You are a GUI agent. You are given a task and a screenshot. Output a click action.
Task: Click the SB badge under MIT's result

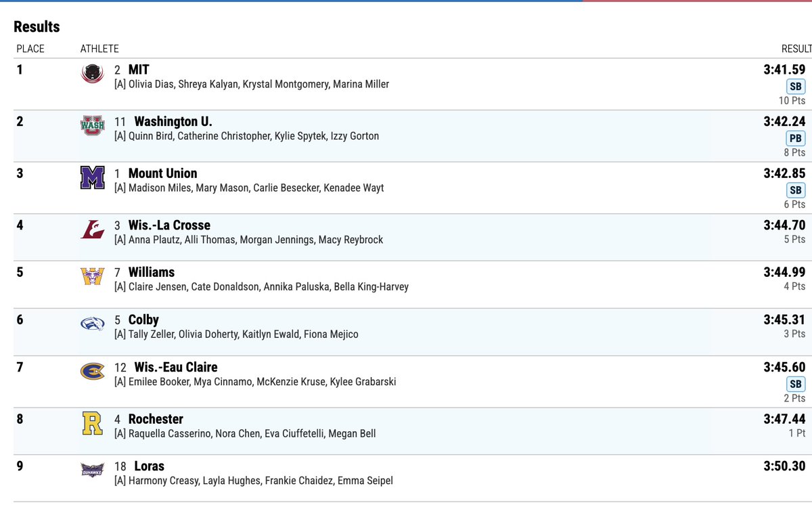[796, 87]
